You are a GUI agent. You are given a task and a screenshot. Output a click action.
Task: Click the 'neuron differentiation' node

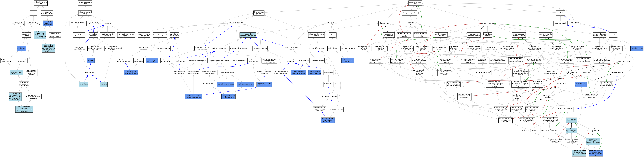point(330,97)
